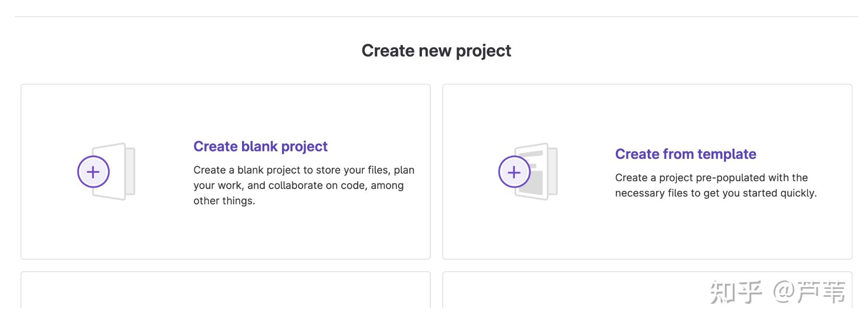Click the "other things." line of blank description
868x327 pixels.
coord(224,201)
